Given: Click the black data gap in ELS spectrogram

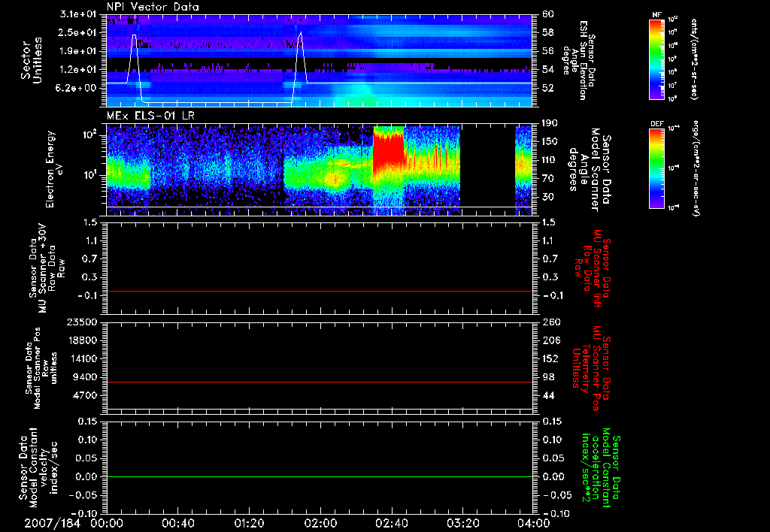Looking at the screenshot, I should (487, 171).
